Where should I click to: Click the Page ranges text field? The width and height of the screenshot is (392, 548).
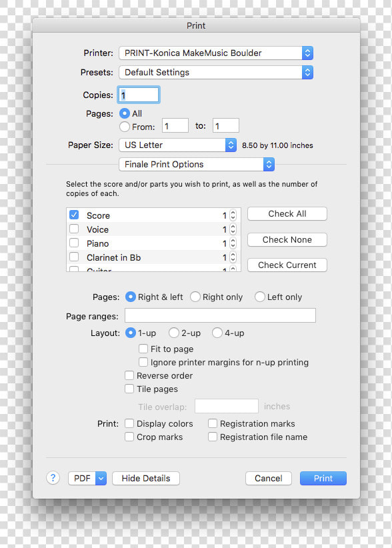[x=220, y=315]
